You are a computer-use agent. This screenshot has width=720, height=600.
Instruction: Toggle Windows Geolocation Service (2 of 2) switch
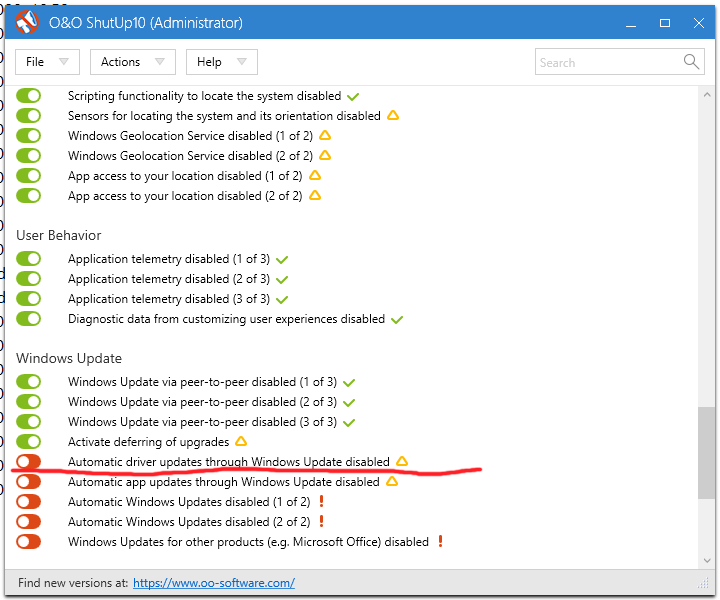[28, 156]
